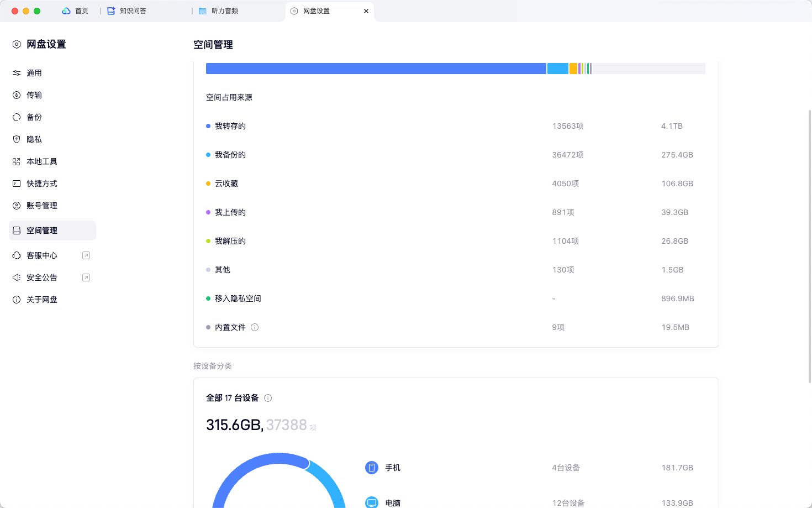Open the 传输 settings section
This screenshot has width=812, height=508.
[x=34, y=95]
